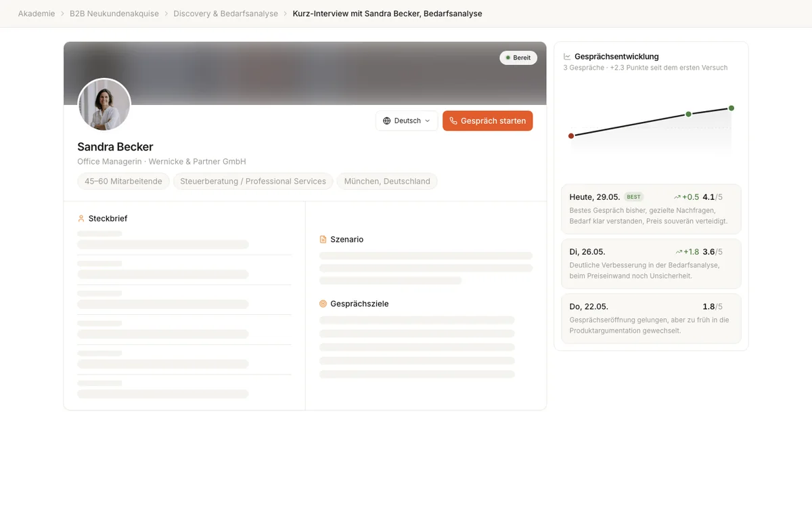Click the middle green chart data point
The image size is (812, 508).
point(688,114)
